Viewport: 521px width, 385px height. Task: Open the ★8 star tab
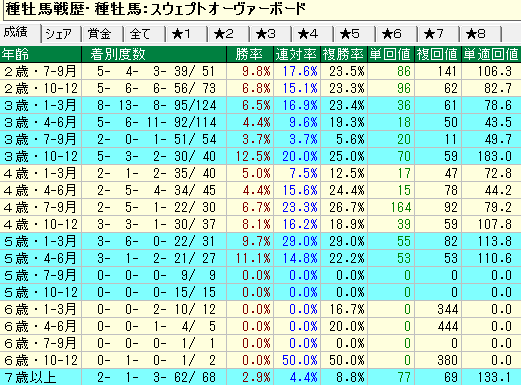click(x=480, y=34)
